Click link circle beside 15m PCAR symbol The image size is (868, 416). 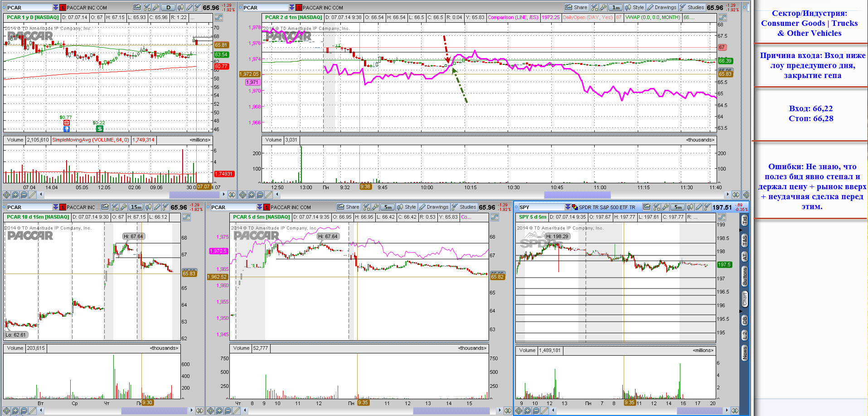pyautogui.click(x=4, y=207)
